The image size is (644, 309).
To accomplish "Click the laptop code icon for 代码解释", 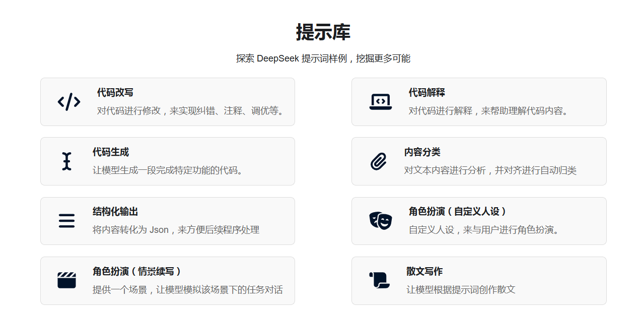I will [380, 102].
